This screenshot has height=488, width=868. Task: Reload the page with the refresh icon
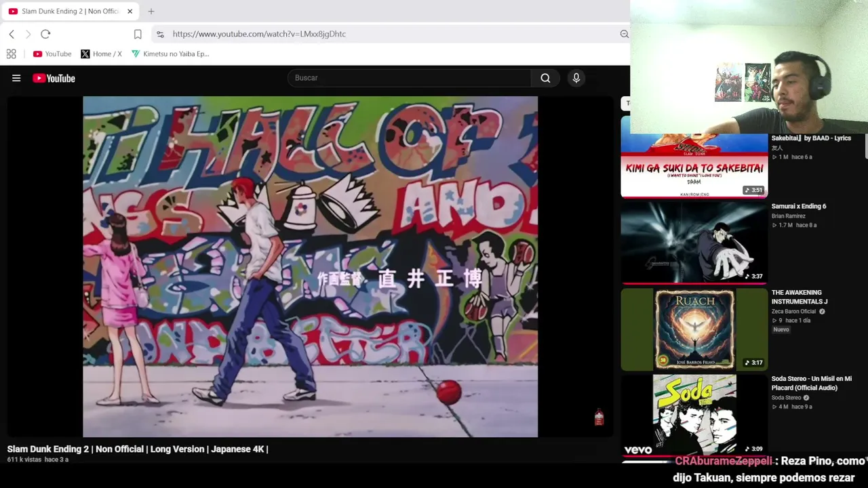[x=45, y=34]
